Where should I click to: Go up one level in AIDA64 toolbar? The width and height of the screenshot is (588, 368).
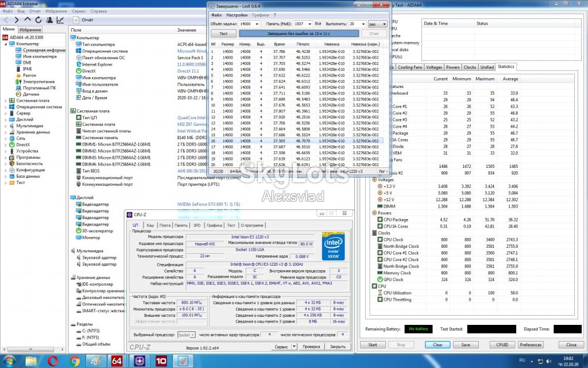(x=28, y=20)
